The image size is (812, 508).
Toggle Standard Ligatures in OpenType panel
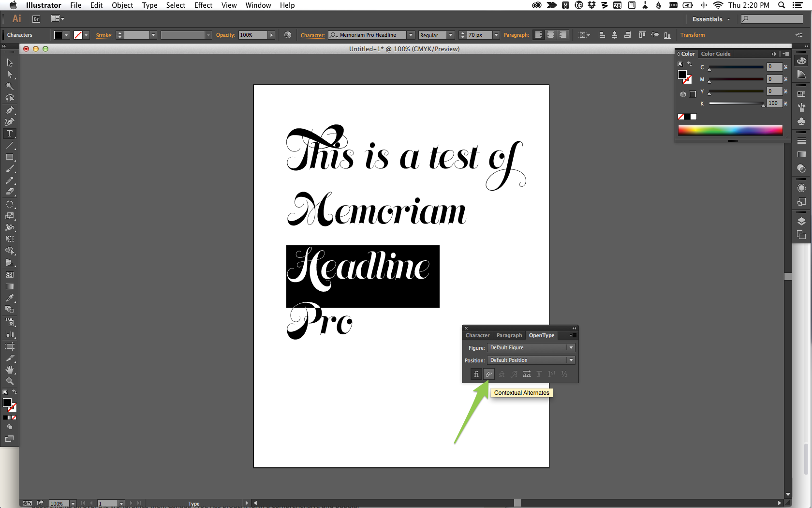tap(476, 374)
